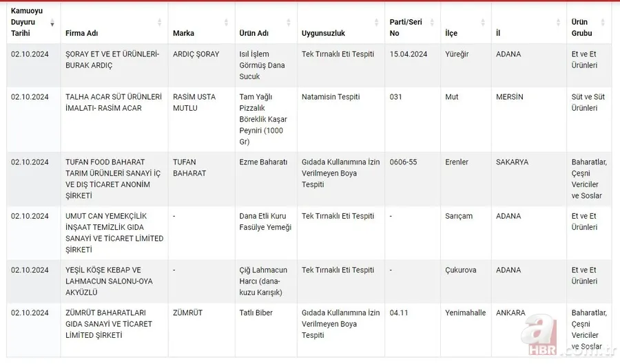Click the sort arrows in Firma Adı column
This screenshot has width=620, height=364.
[160, 23]
